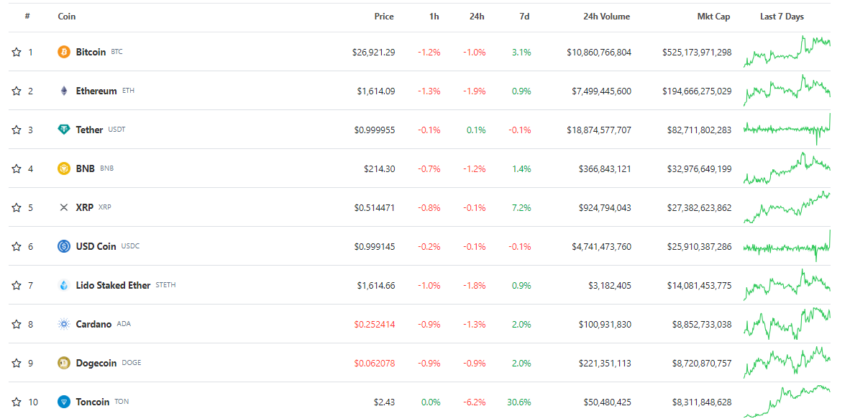Open the Toncoin coin link
The height and width of the screenshot is (419, 850).
click(x=93, y=402)
